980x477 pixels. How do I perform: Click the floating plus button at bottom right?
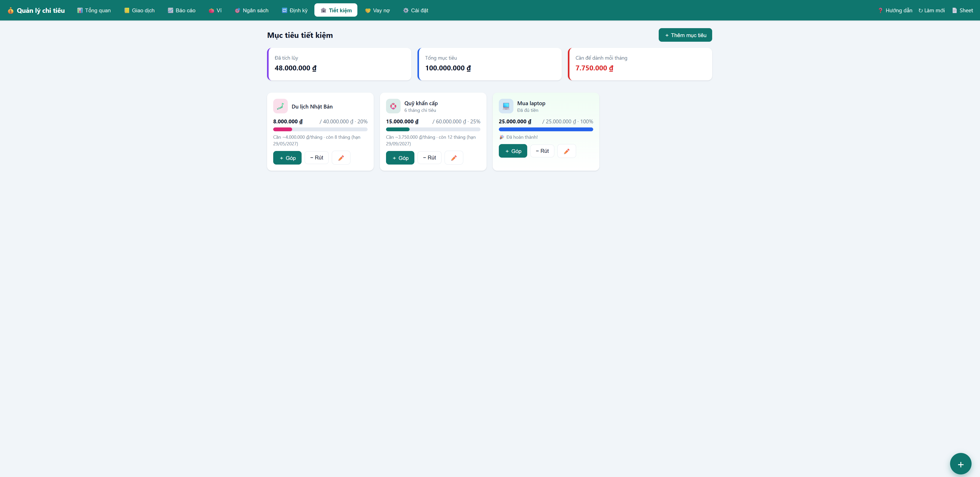(961, 464)
